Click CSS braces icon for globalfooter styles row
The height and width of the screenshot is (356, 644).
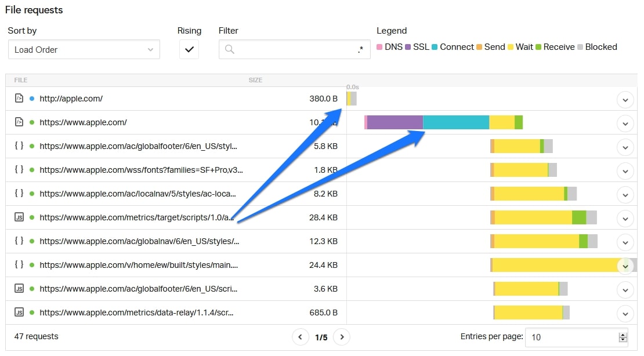tap(19, 146)
